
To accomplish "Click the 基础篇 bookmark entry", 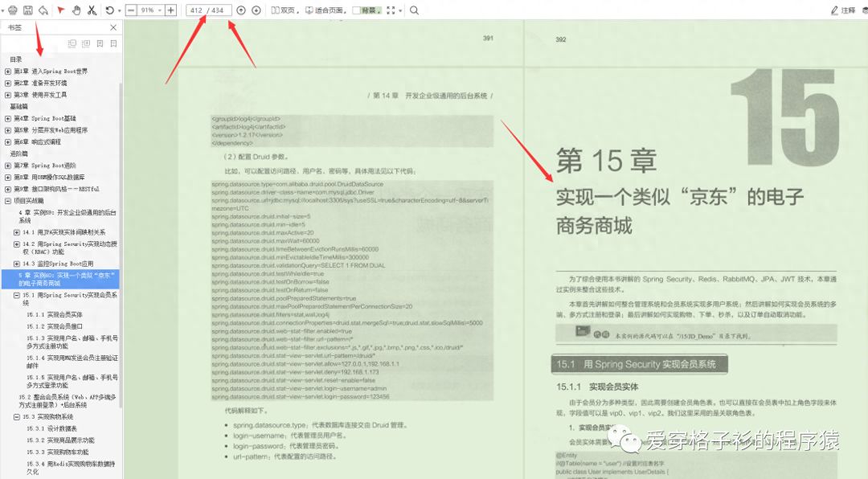I will (18, 106).
